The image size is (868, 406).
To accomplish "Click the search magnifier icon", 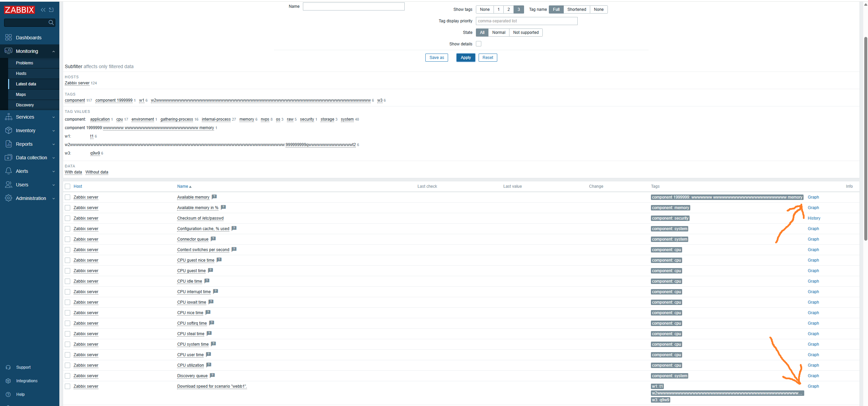I will (x=51, y=23).
